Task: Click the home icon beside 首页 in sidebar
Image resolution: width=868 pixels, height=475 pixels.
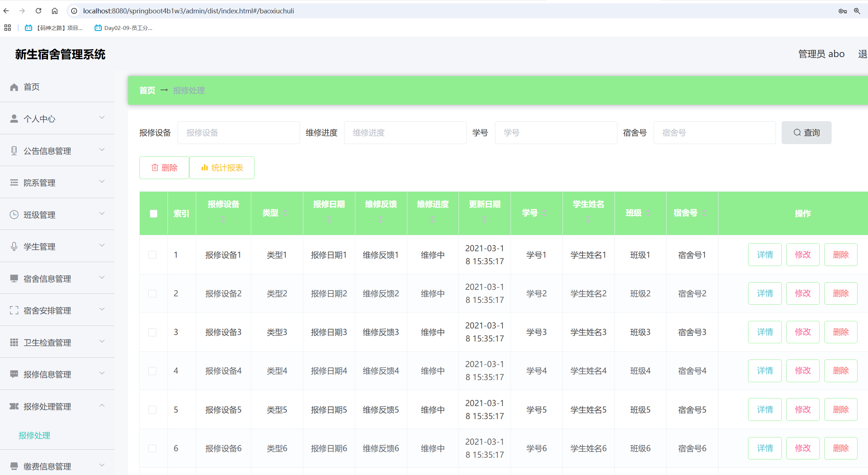Action: tap(14, 87)
